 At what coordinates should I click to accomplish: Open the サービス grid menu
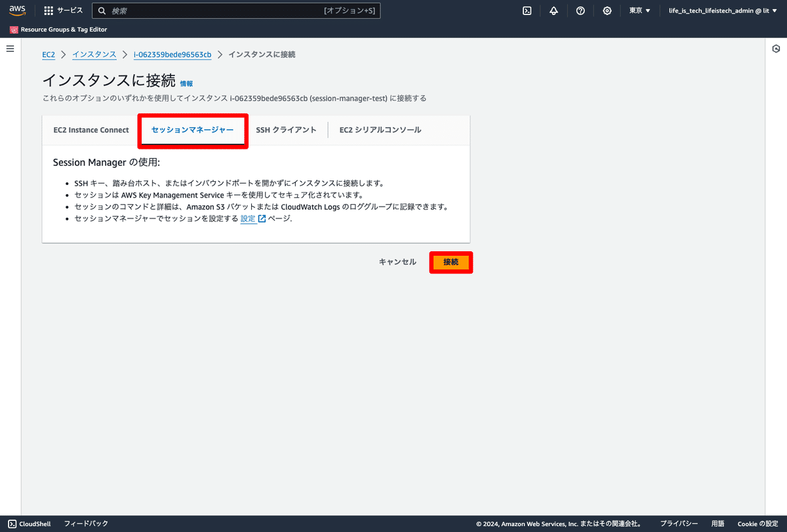pyautogui.click(x=64, y=10)
